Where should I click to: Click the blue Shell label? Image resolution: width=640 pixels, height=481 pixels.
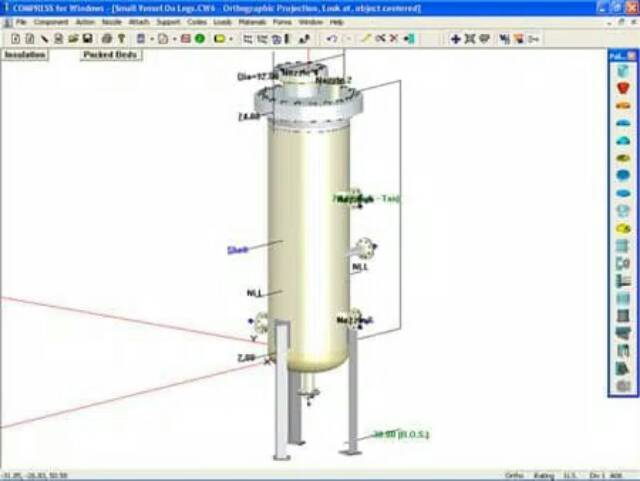tap(238, 250)
